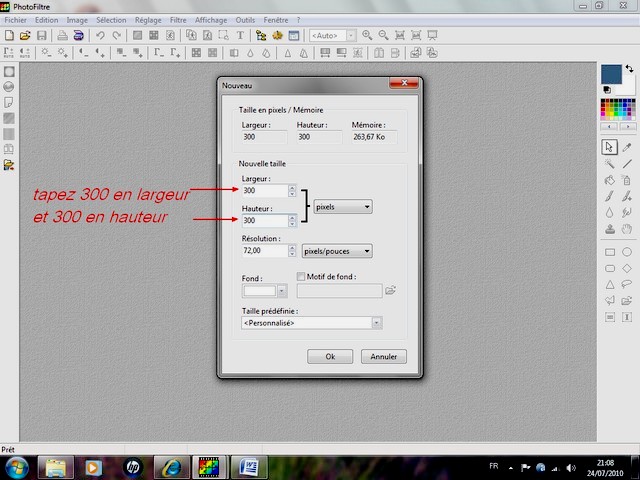Image resolution: width=640 pixels, height=480 pixels.
Task: Open the Image menu
Action: [77, 20]
